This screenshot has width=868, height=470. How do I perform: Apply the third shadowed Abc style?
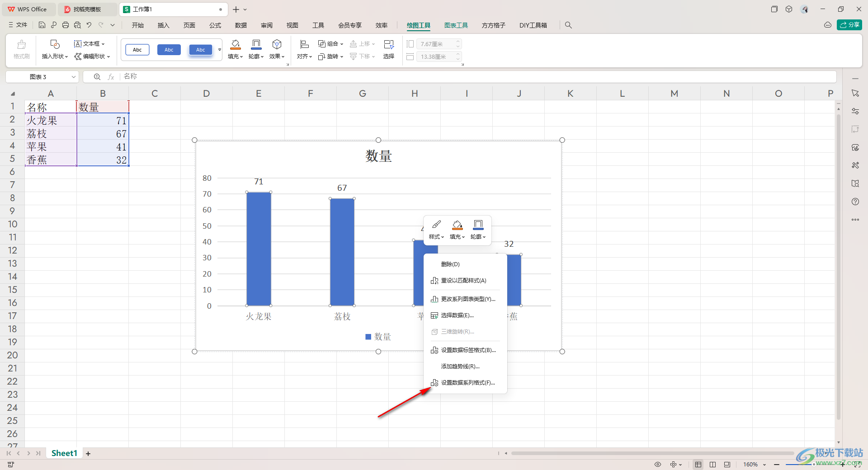click(201, 50)
